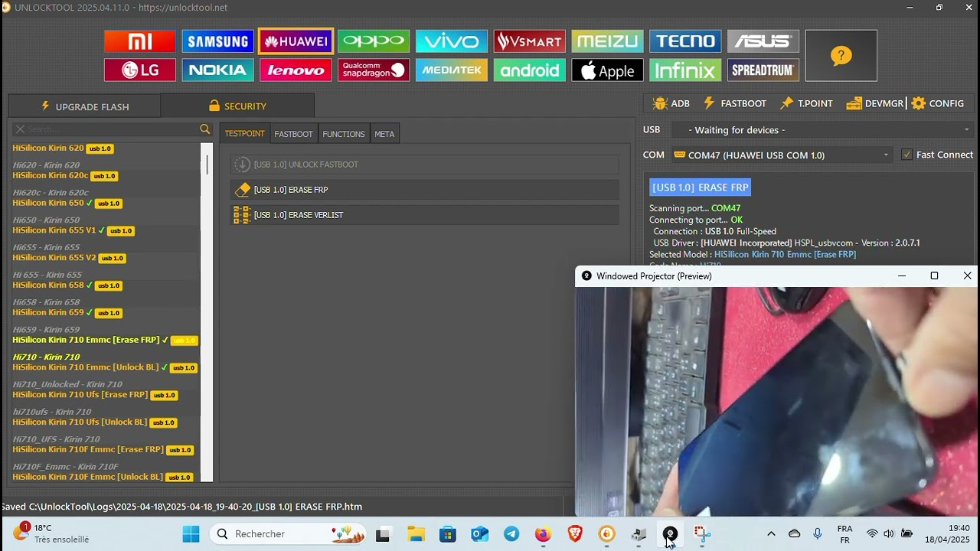The height and width of the screenshot is (551, 980).
Task: Select the Meizu brand icon
Action: click(608, 41)
